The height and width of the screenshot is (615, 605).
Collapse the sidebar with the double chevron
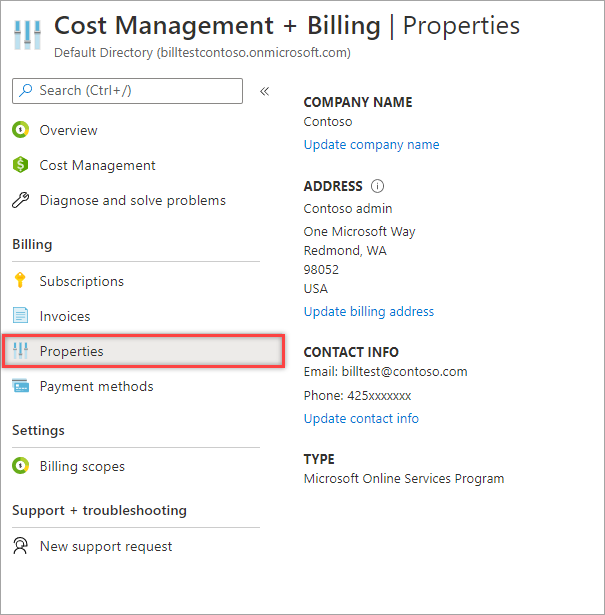[265, 91]
